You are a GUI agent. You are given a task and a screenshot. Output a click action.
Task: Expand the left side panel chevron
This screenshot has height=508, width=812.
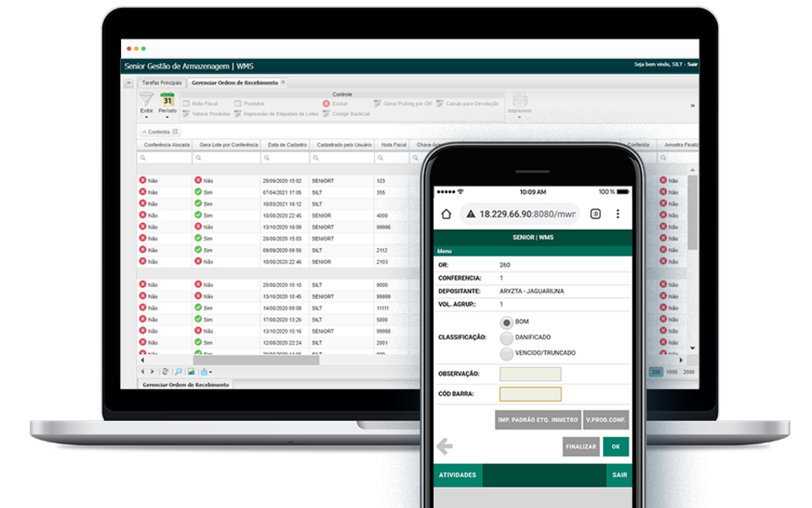(x=129, y=82)
